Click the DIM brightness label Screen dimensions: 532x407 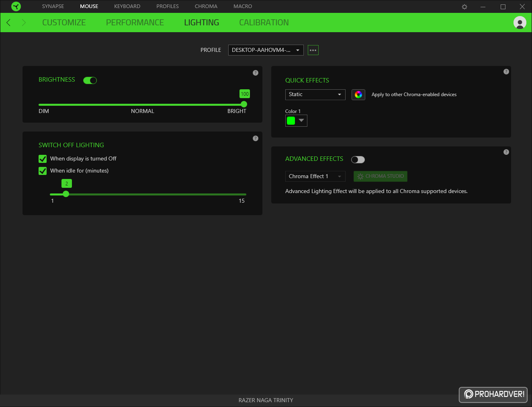tap(44, 111)
